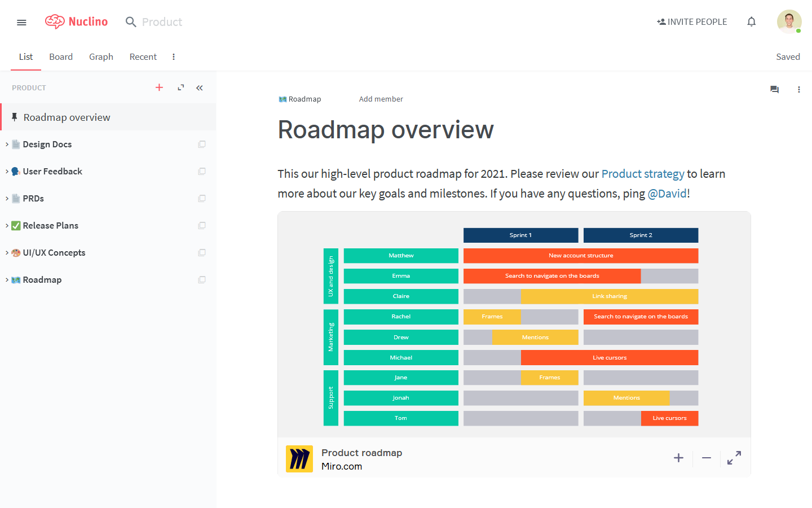
Task: Open the Design Docs item
Action: 47,144
